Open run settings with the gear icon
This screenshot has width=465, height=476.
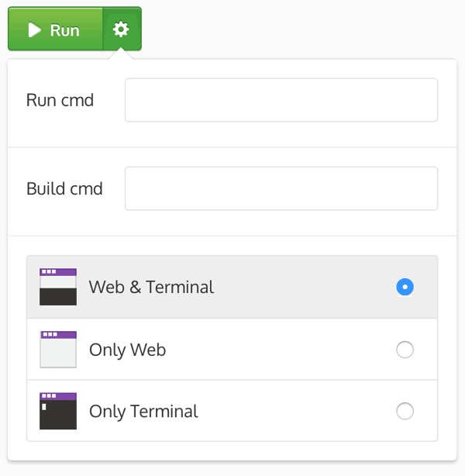[x=121, y=29]
